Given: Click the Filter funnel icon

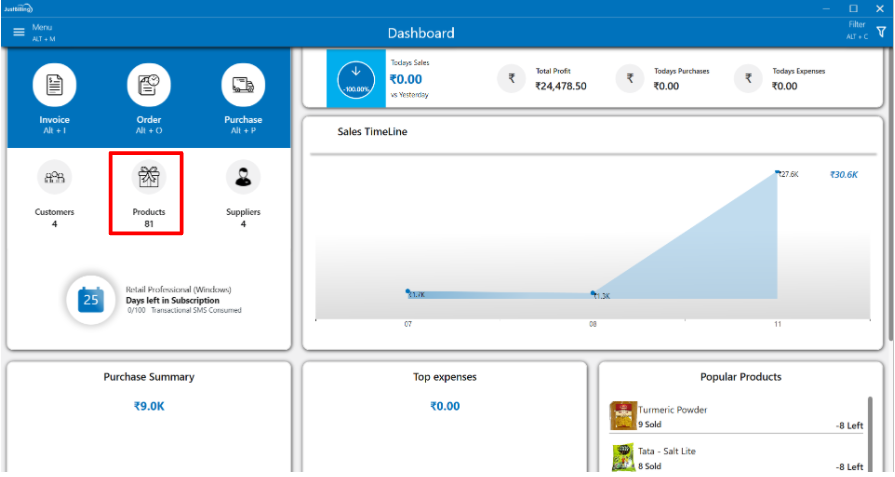Looking at the screenshot, I should [x=881, y=32].
